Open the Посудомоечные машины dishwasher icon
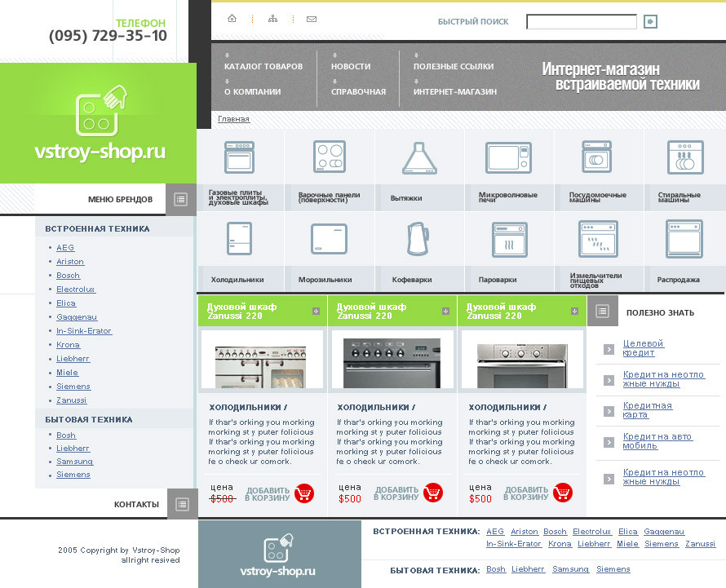Viewport: 726px width, 588px height. tap(597, 157)
